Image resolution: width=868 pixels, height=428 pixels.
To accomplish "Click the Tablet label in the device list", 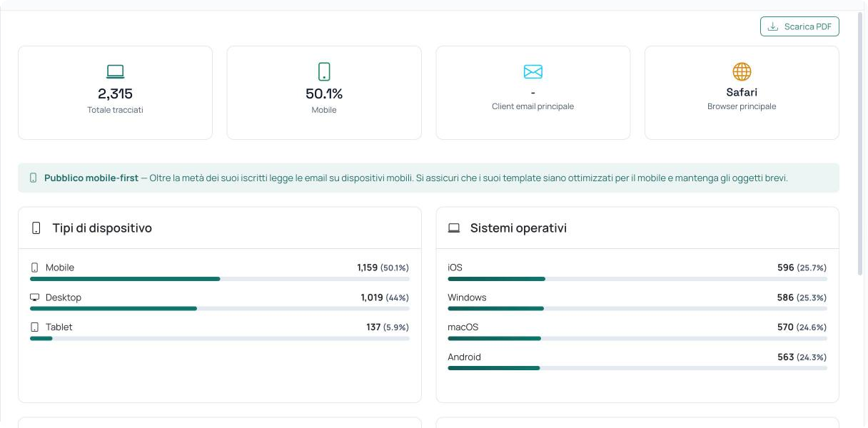I will [x=59, y=327].
